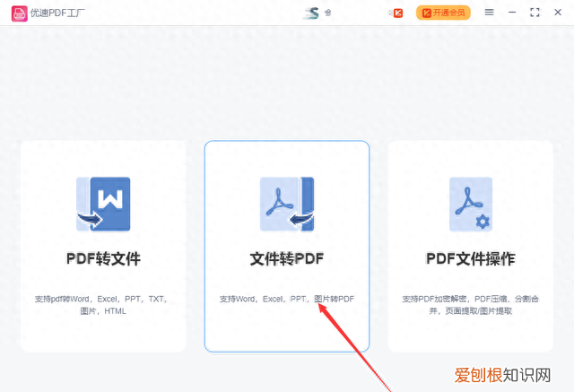This screenshot has width=574, height=392.
Task: Click the S-shaped logo icon in title bar
Action: (312, 13)
